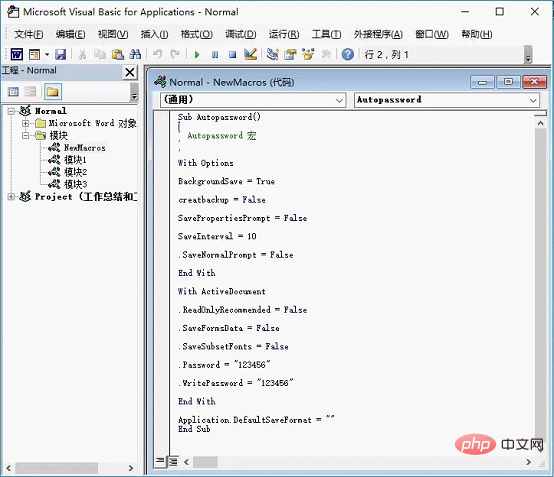Open the 运行(R) menu
The height and width of the screenshot is (477, 554).
point(284,34)
